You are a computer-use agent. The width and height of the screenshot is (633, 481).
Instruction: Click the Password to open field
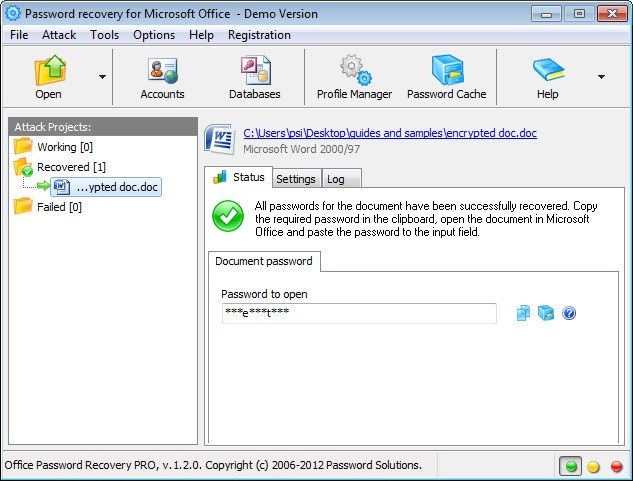click(x=359, y=313)
